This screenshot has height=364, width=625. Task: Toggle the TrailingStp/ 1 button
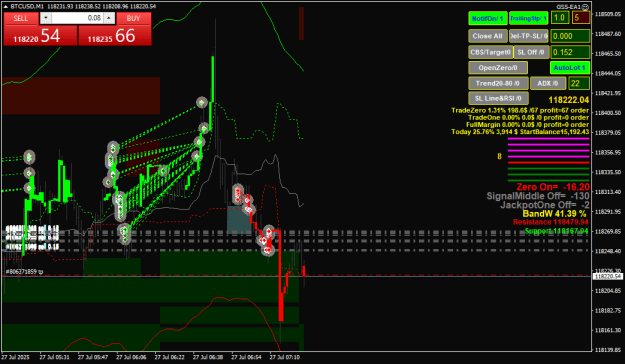coord(529,18)
